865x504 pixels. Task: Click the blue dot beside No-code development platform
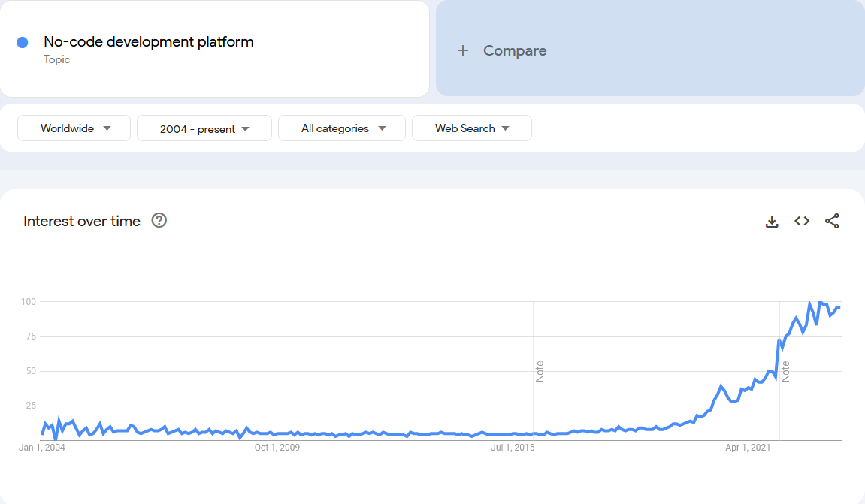pos(23,43)
